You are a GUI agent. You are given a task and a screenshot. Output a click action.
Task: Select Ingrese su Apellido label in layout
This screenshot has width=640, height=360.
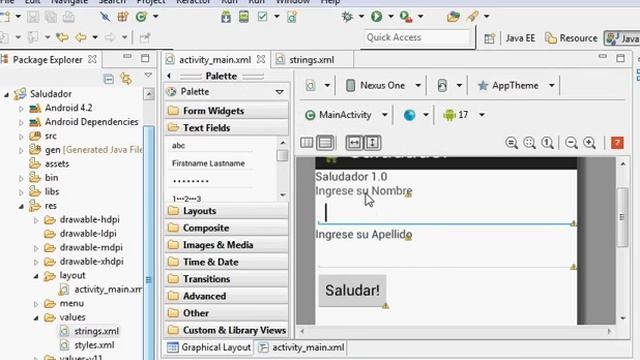click(364, 235)
